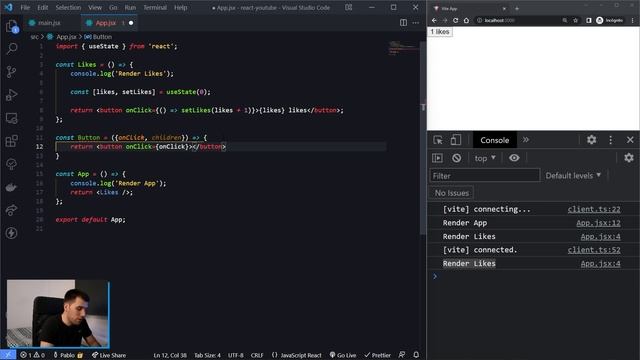Change the Tab Size: 4 setting
The image size is (640, 360).
coord(207,355)
